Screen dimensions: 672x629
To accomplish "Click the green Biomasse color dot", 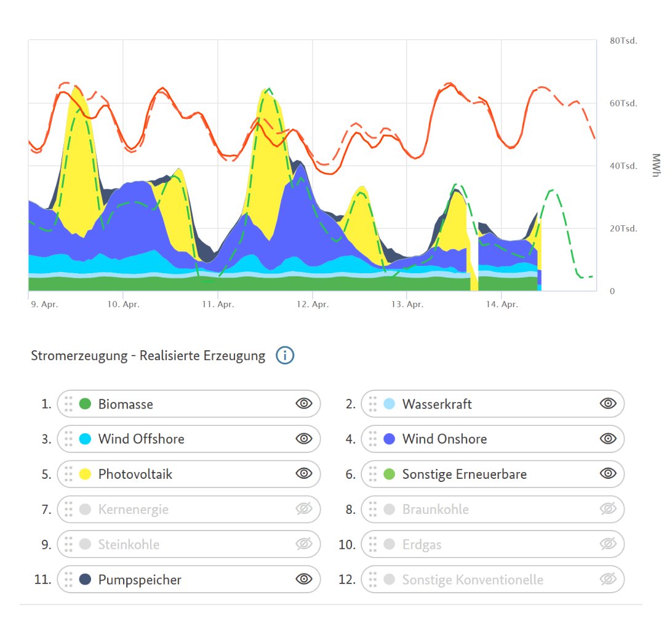I will (x=86, y=404).
